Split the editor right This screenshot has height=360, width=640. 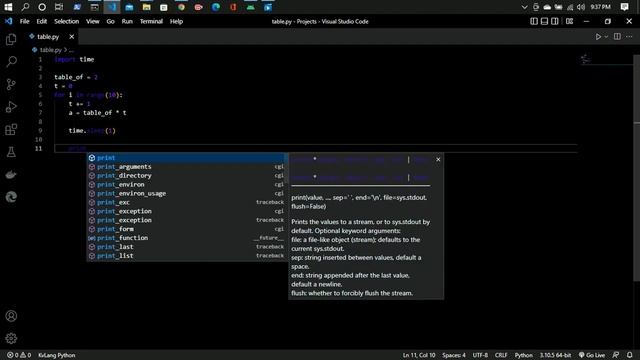point(617,37)
